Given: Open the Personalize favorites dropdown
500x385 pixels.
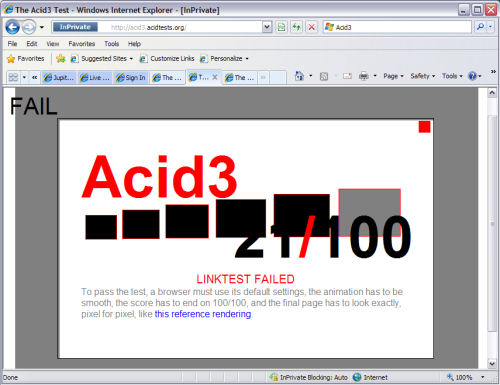Looking at the screenshot, I should (x=224, y=59).
